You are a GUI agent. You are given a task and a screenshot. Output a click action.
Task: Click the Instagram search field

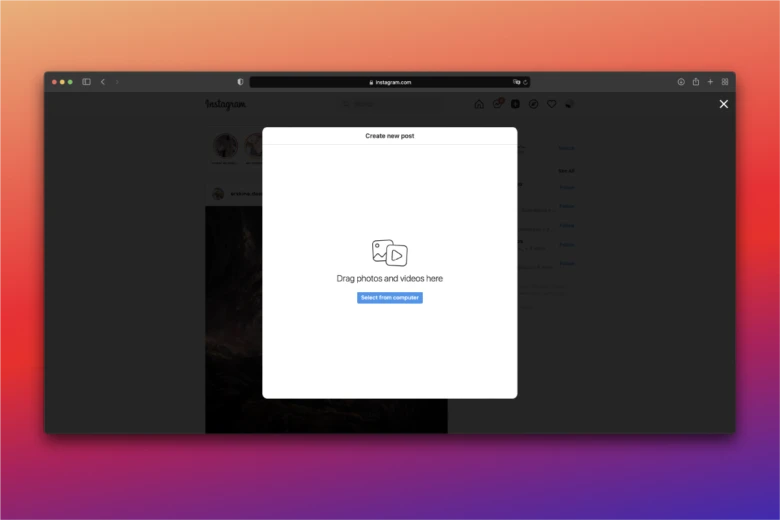coord(362,104)
